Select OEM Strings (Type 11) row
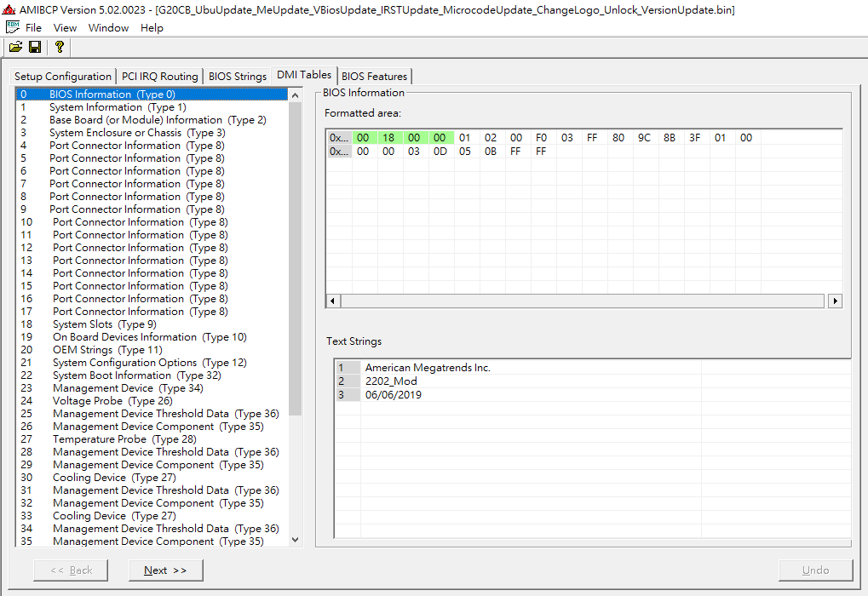Viewport: 868px width, 596px height. coord(152,350)
